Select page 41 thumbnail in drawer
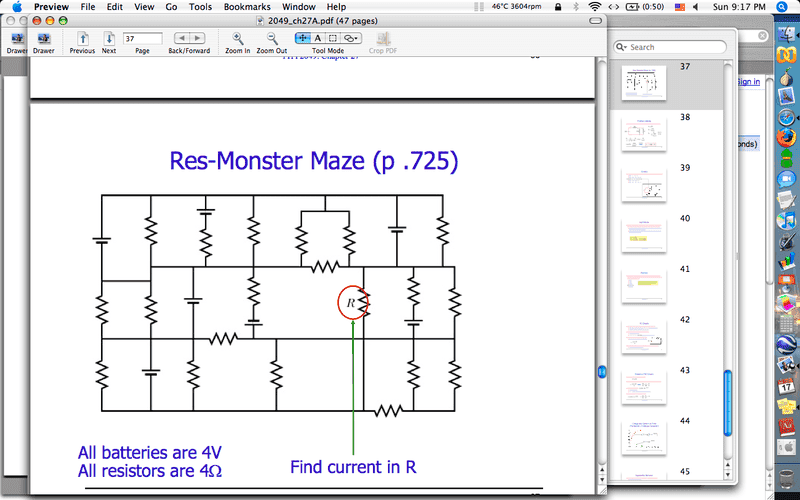800x500 pixels. coord(644,286)
